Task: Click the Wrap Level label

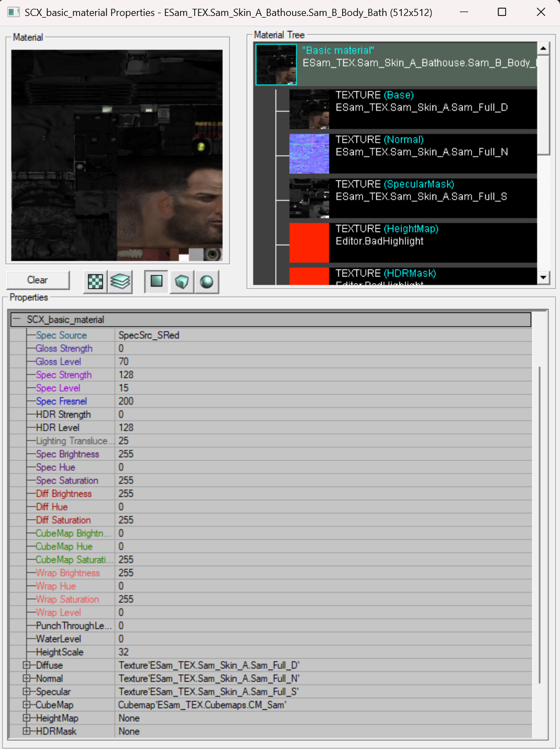Action: (58, 612)
